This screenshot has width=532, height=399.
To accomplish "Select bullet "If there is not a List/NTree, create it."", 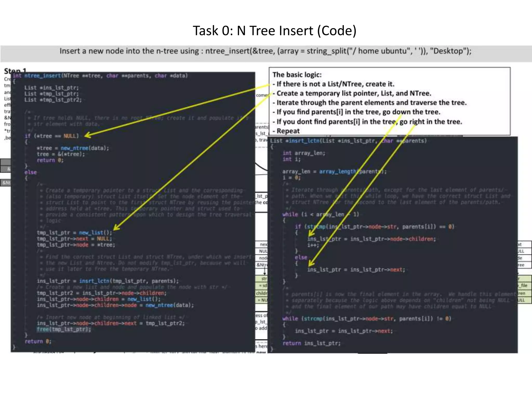I will click(334, 84).
